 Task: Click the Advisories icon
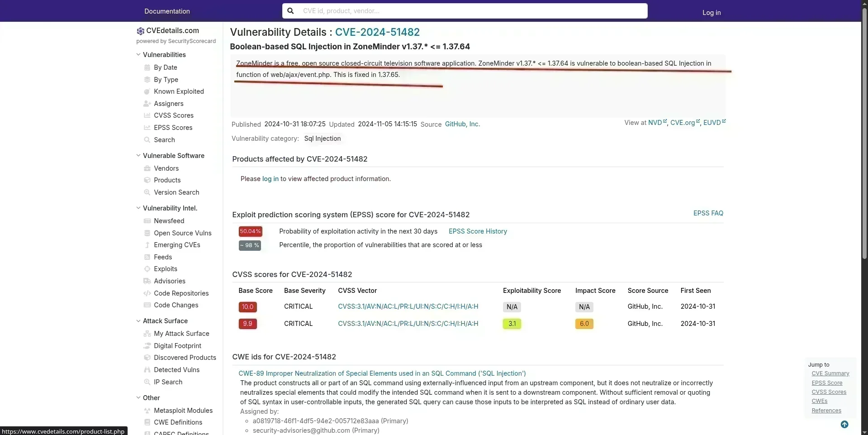[147, 281]
